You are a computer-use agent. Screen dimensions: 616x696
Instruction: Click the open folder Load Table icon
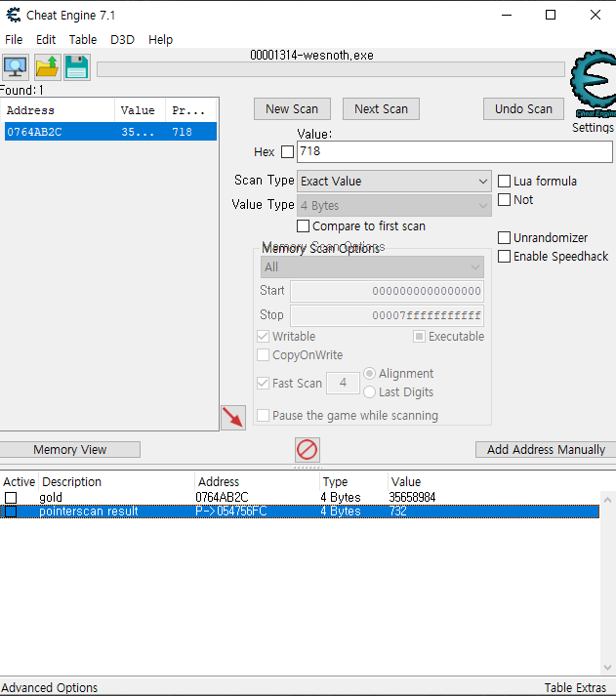coord(47,67)
